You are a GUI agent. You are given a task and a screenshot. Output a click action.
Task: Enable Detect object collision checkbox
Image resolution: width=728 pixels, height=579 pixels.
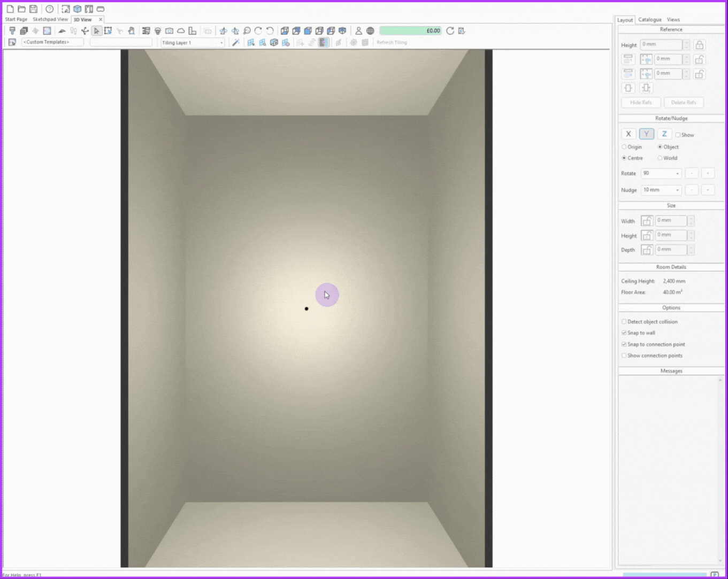tap(624, 322)
